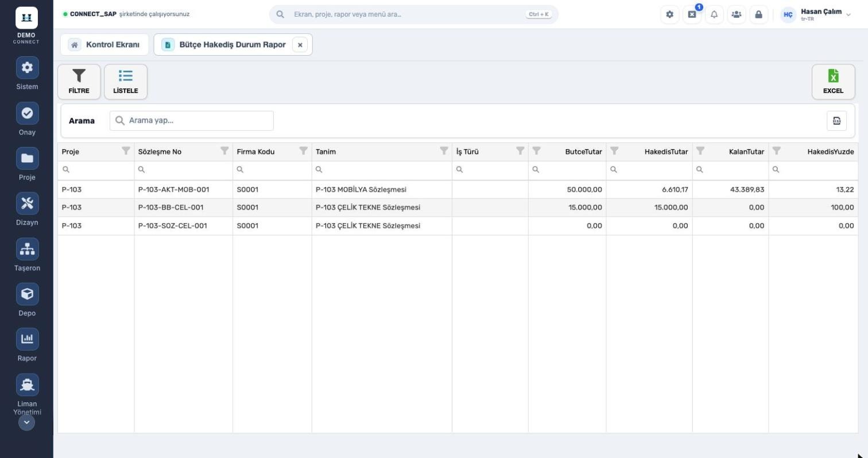The width and height of the screenshot is (868, 458).
Task: Select the P-103-AKT-MOB-001 contract cell
Action: (x=183, y=189)
